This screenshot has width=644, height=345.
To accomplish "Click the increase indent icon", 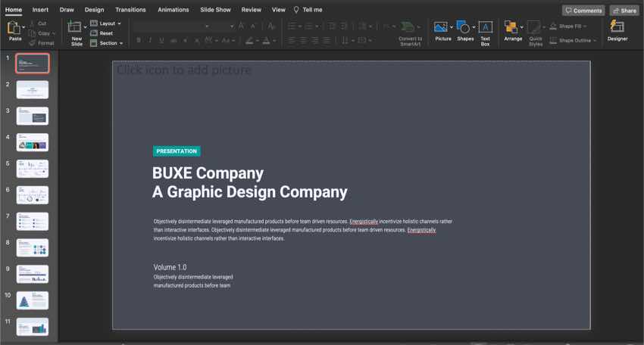I will point(343,26).
